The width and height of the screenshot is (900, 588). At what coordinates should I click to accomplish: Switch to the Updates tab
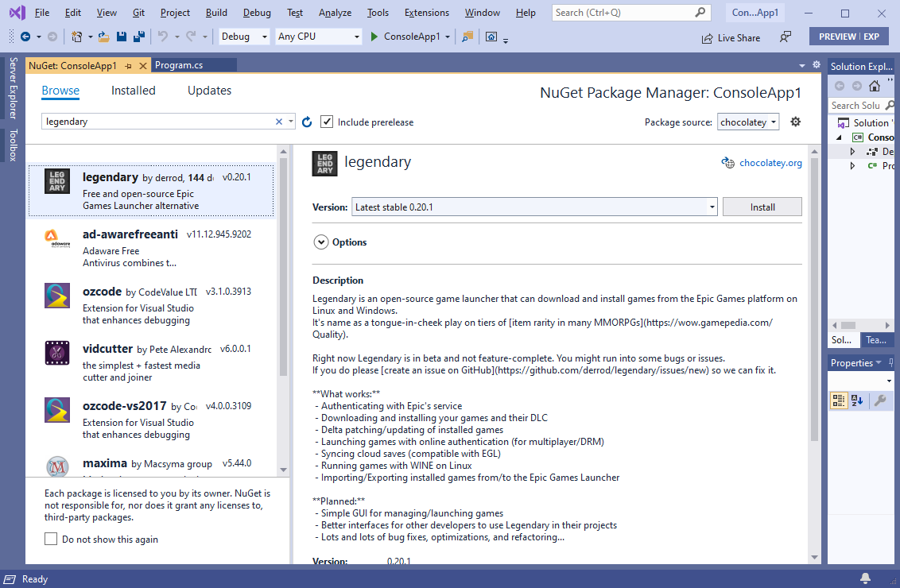[210, 91]
